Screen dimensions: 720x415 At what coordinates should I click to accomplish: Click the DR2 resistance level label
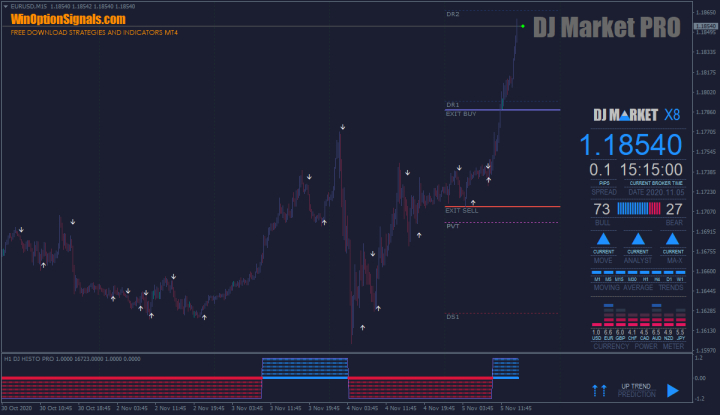pyautogui.click(x=453, y=14)
